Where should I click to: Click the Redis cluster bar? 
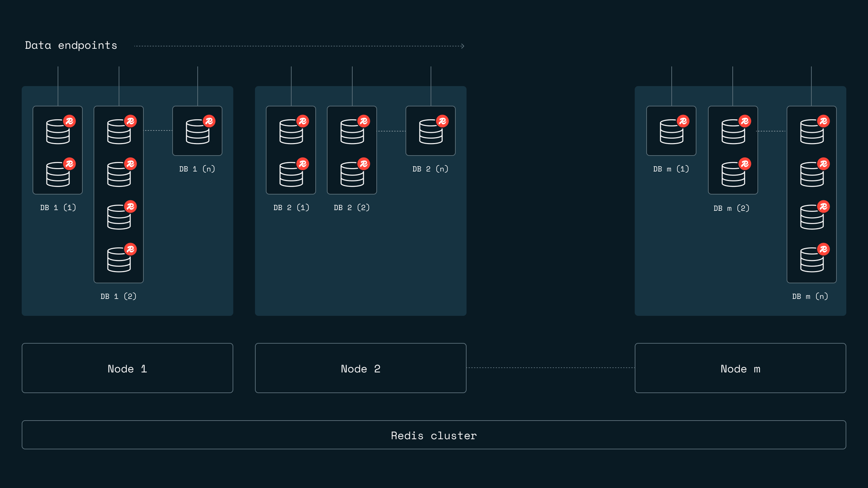click(x=434, y=435)
